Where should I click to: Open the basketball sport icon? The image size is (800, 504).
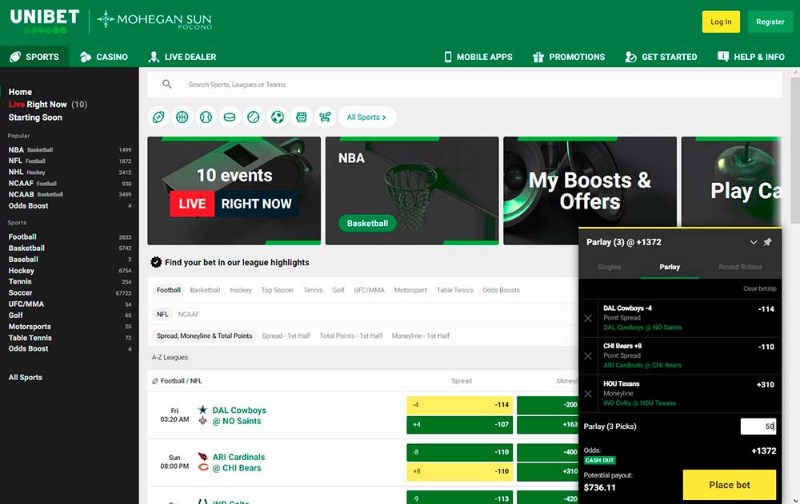[x=182, y=117]
